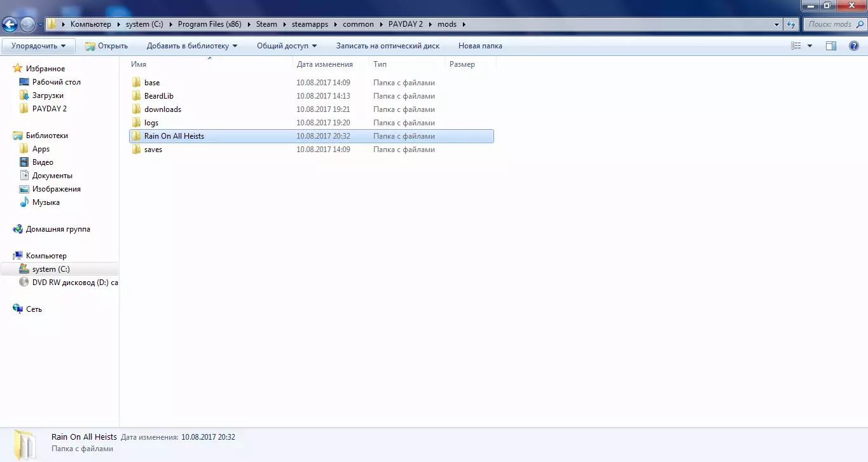
Task: Open the Упорядочить menu
Action: (39, 46)
